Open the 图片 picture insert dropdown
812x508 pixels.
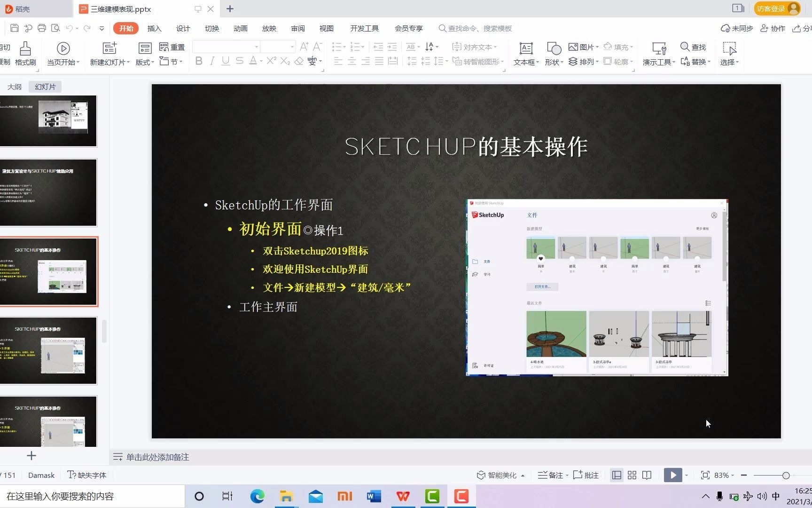click(584, 47)
